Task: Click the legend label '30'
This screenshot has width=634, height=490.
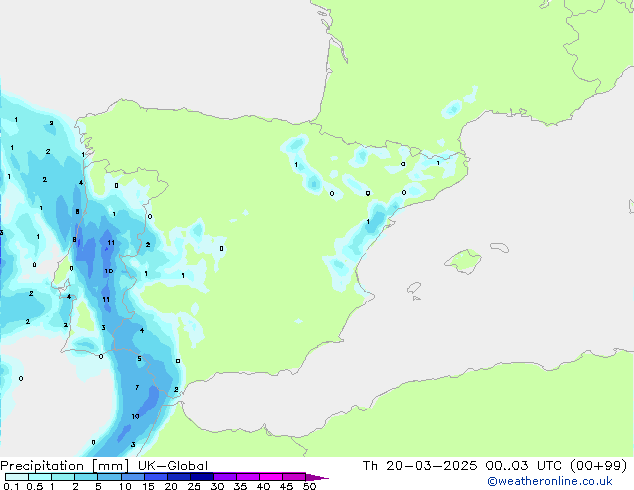Action: coord(217,486)
